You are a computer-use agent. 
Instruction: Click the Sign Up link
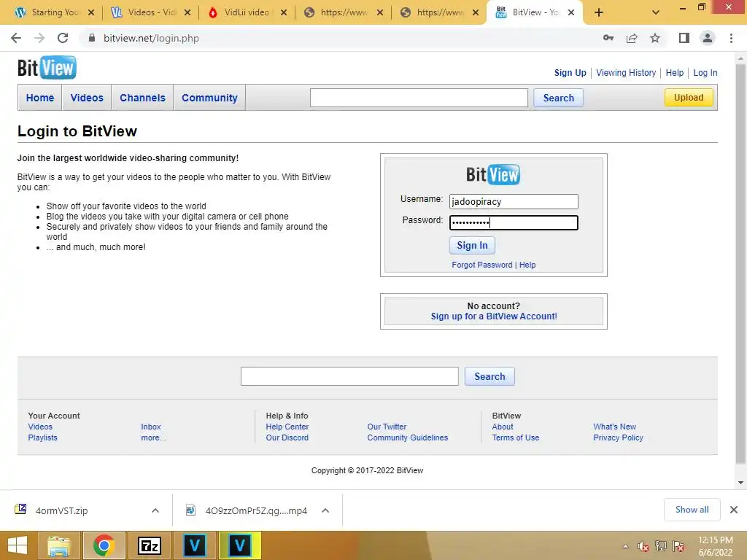point(570,73)
